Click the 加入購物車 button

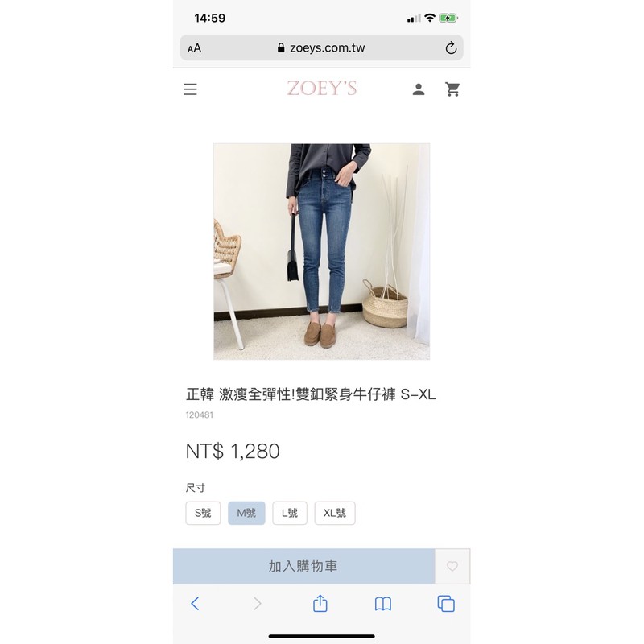click(304, 566)
